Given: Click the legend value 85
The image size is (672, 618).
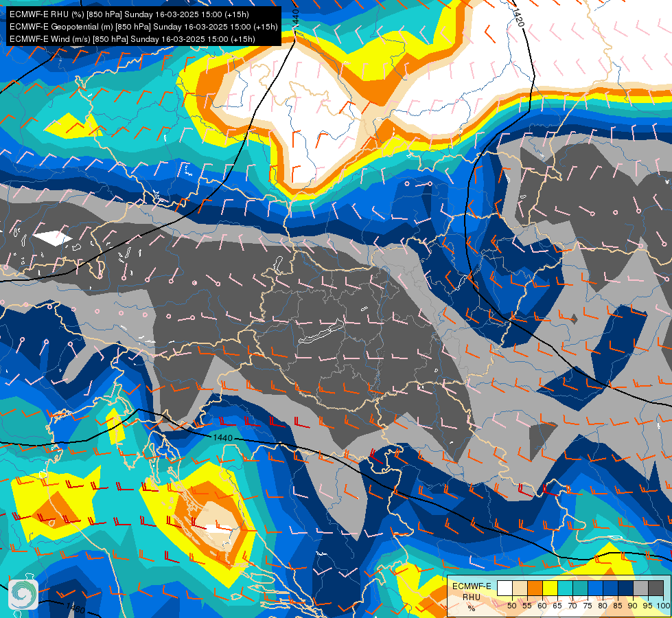Looking at the screenshot, I should (x=618, y=606).
